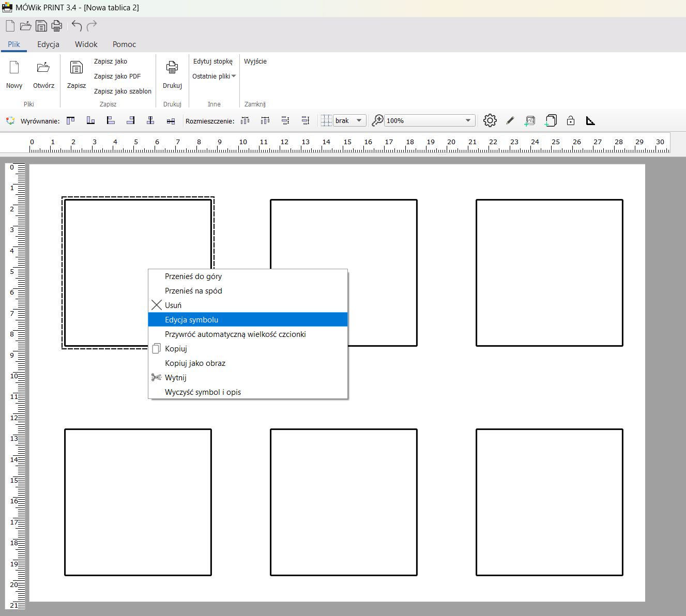Save the board with Zapisz
686x616 pixels.
point(77,74)
